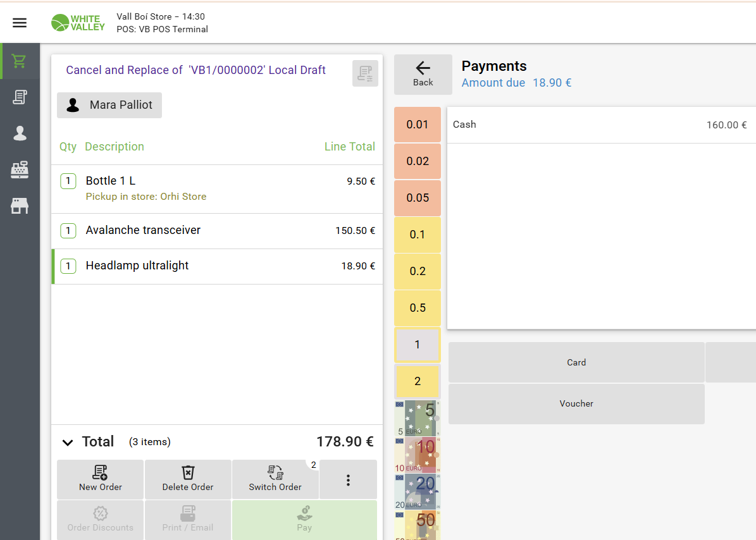
Task: Add 0.1 coin amount
Action: click(418, 235)
